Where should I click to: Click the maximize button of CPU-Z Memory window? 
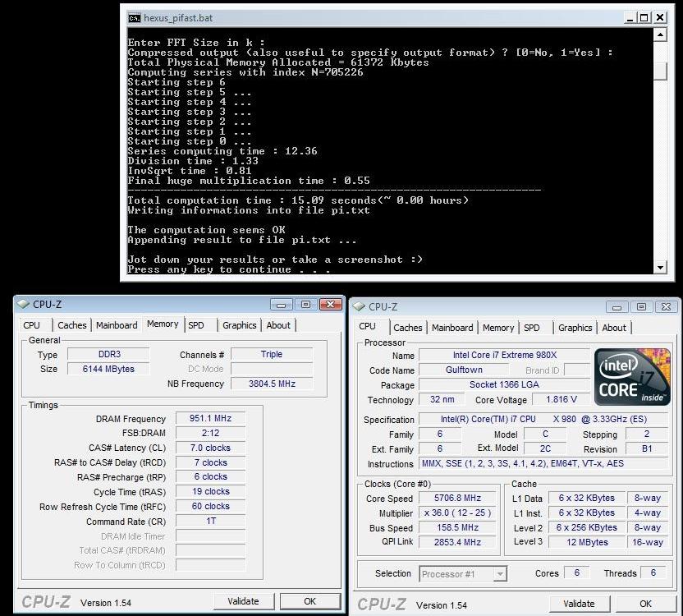(305, 304)
